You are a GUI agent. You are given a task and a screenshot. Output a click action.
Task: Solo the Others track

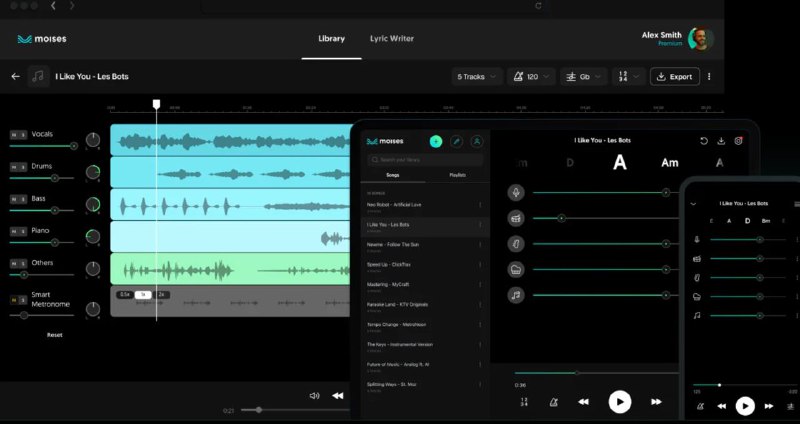[x=22, y=264]
